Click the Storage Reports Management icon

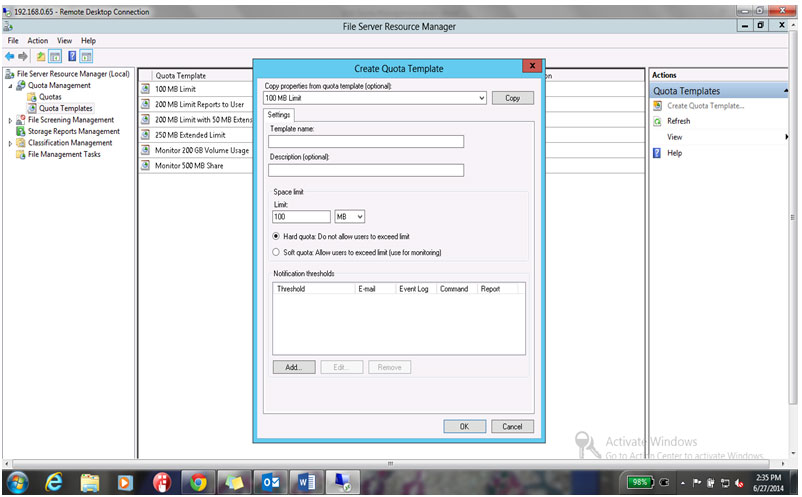(20, 131)
